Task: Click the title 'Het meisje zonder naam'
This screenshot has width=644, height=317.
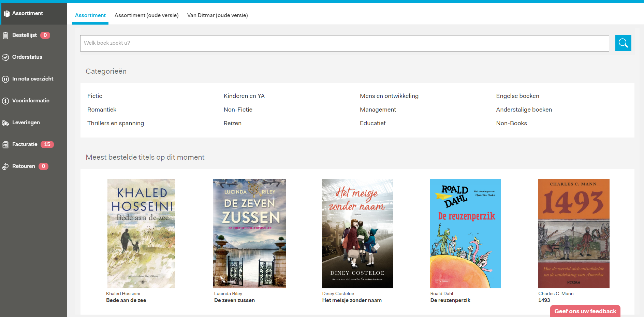Action: pyautogui.click(x=352, y=300)
